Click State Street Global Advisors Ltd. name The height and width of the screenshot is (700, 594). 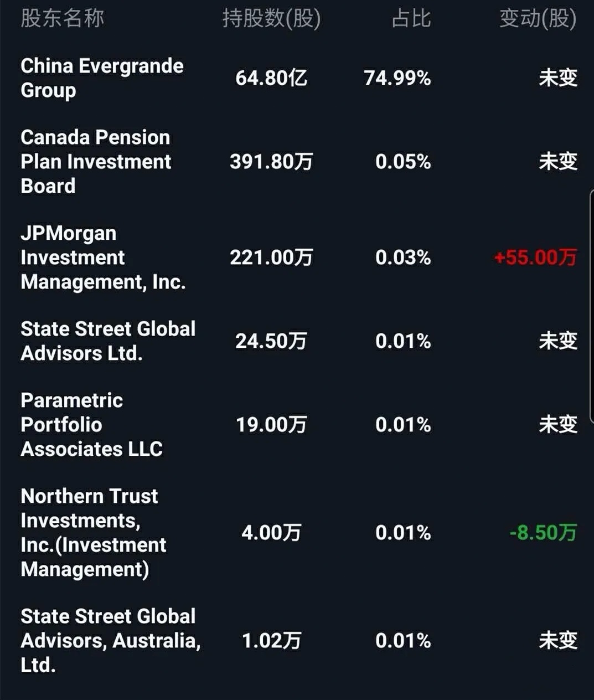pyautogui.click(x=108, y=341)
